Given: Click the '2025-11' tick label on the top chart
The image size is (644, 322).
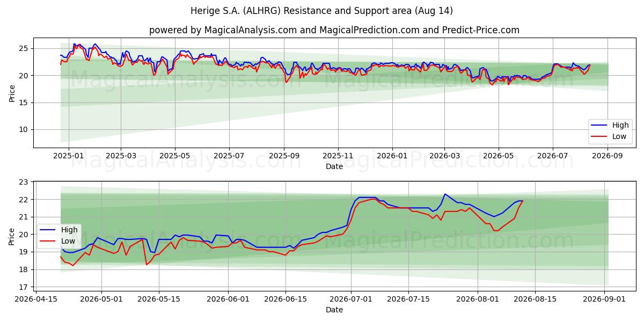Looking at the screenshot, I should tap(338, 156).
